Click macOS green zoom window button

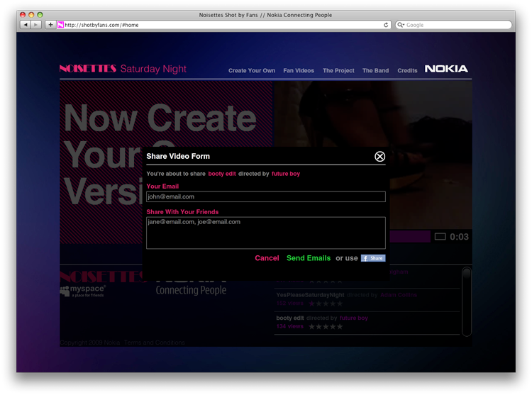pos(40,15)
